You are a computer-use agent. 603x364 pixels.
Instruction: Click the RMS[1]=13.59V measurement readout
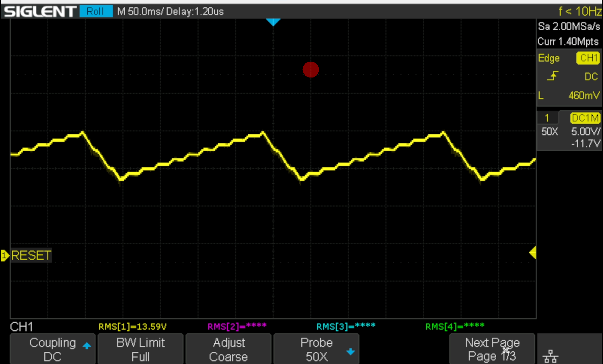click(132, 327)
